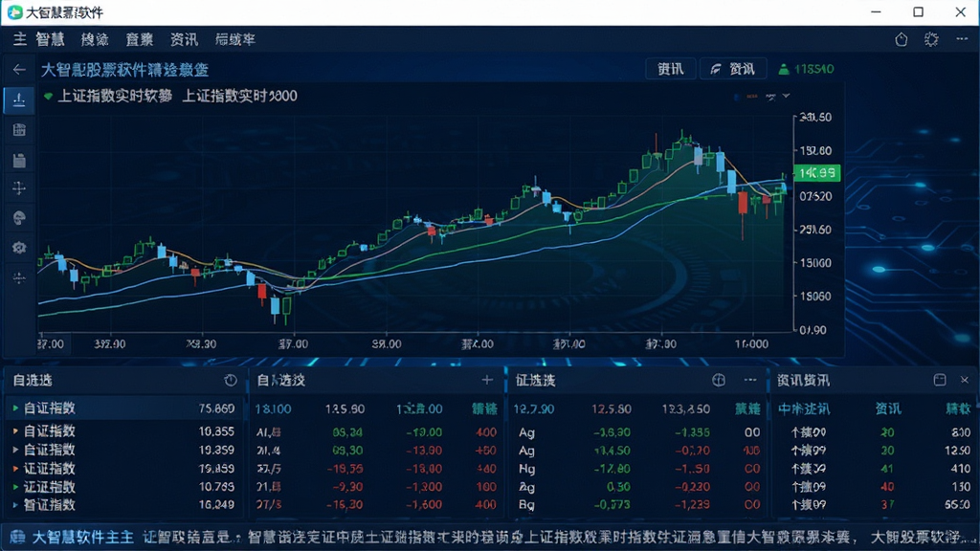Open the 资讯 menu in the menu bar
Image resolution: width=980 pixels, height=551 pixels.
185,39
